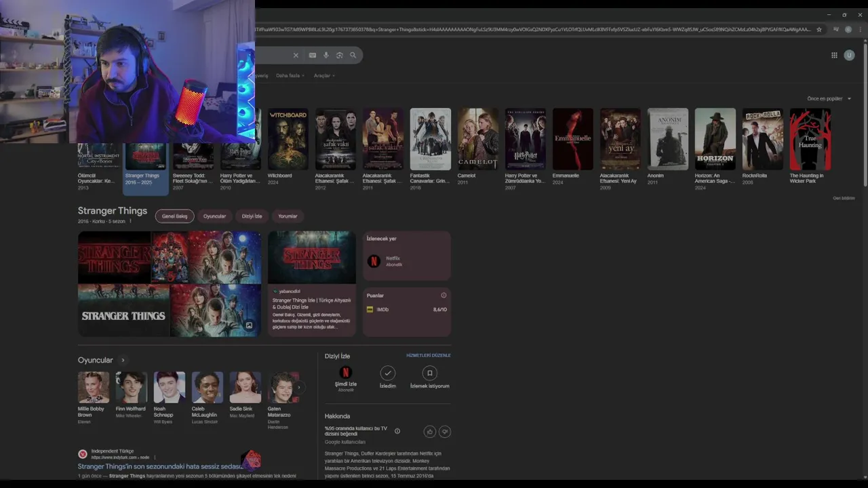The image size is (868, 488).
Task: Open the Stranger Things image collage
Action: [170, 284]
